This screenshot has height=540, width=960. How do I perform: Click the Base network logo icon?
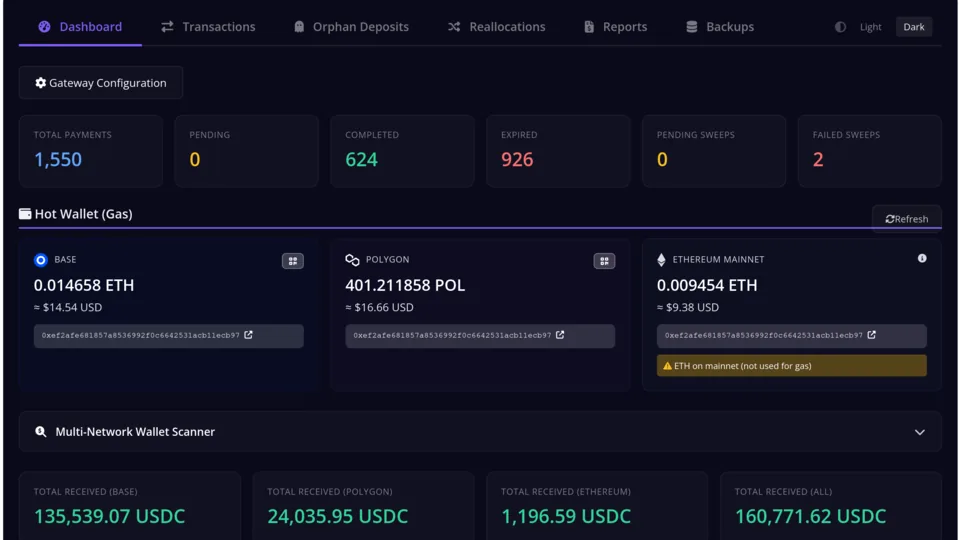coord(40,260)
